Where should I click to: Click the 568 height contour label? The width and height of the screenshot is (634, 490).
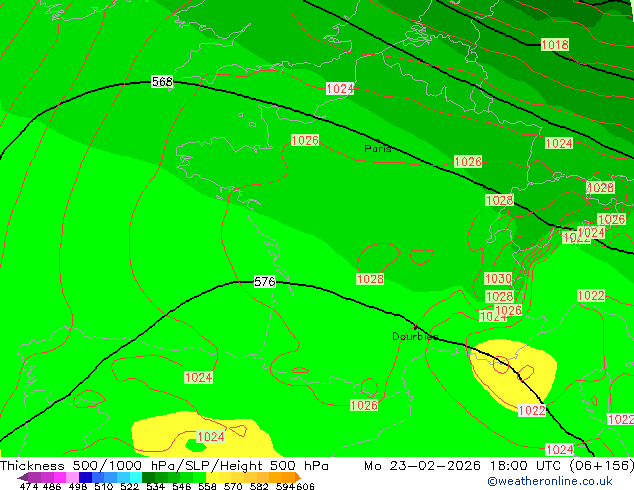[x=162, y=82]
